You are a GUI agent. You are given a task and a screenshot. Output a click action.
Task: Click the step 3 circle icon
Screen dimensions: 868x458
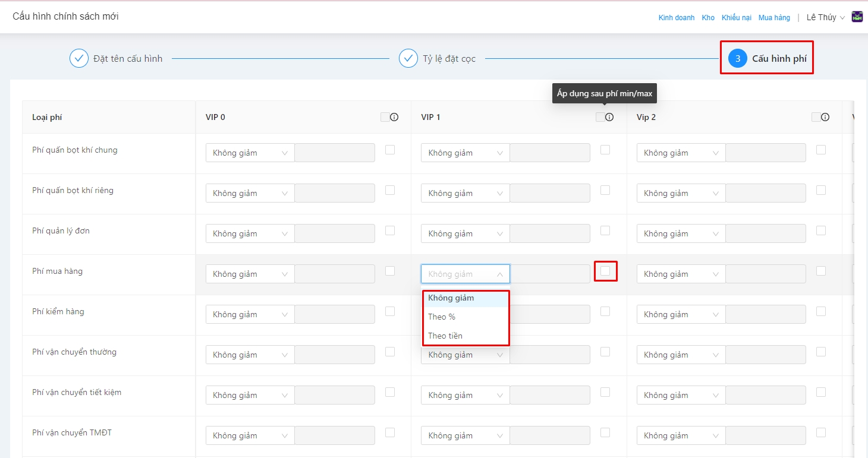click(737, 58)
